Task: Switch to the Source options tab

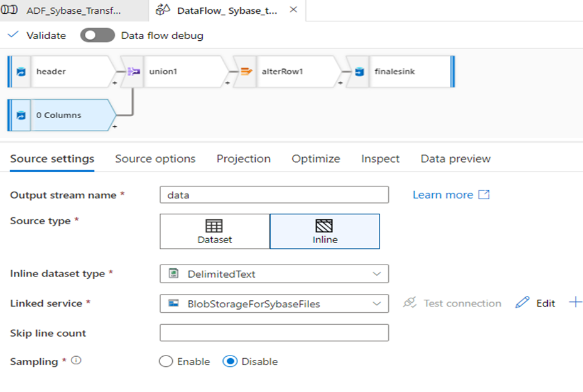Action: (x=155, y=159)
